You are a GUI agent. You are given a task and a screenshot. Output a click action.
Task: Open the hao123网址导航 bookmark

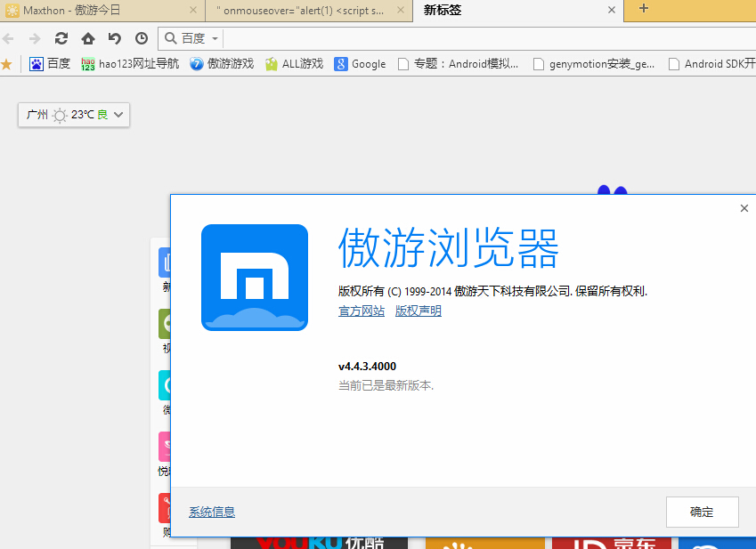[130, 63]
